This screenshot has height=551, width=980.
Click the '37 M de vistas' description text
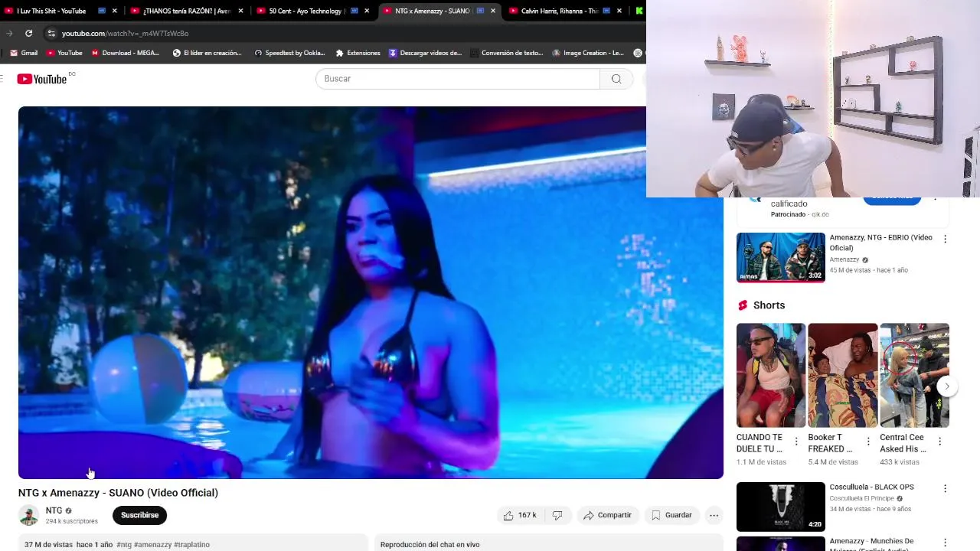[48, 545]
